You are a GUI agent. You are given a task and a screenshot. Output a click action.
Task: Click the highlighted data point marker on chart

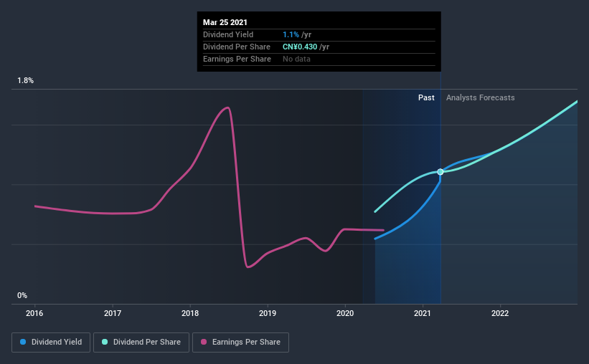440,172
